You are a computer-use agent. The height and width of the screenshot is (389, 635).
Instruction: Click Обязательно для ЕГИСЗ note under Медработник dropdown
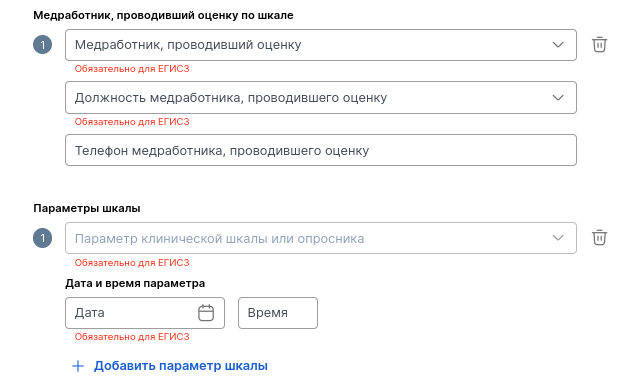[132, 69]
